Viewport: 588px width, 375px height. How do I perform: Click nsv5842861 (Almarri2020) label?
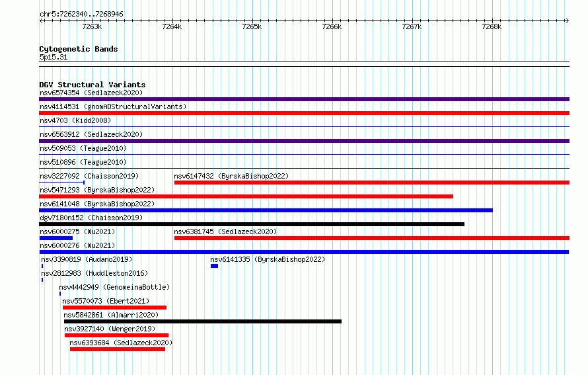111,315
